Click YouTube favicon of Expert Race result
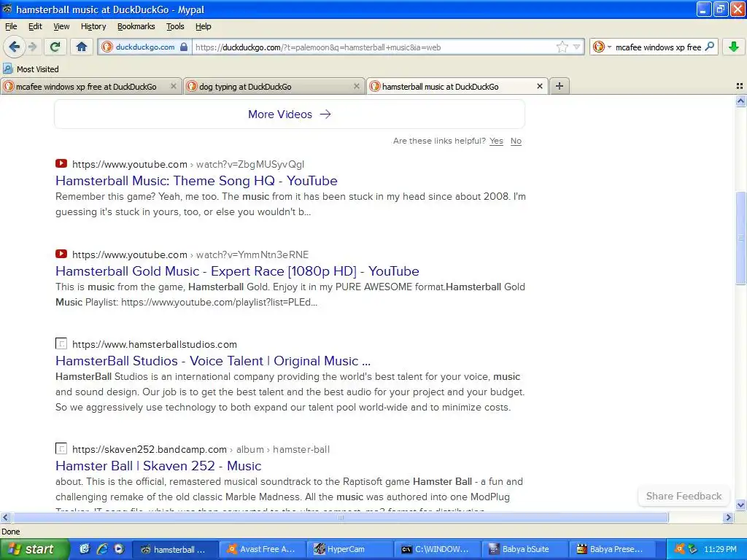747x560 pixels. (61, 254)
